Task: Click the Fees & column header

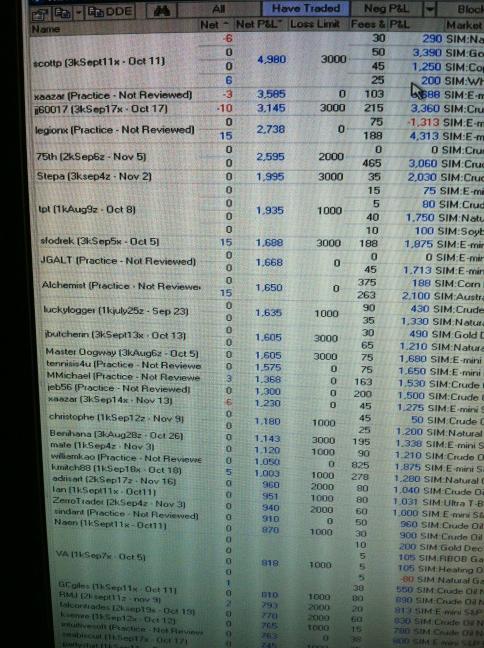Action: click(x=367, y=24)
